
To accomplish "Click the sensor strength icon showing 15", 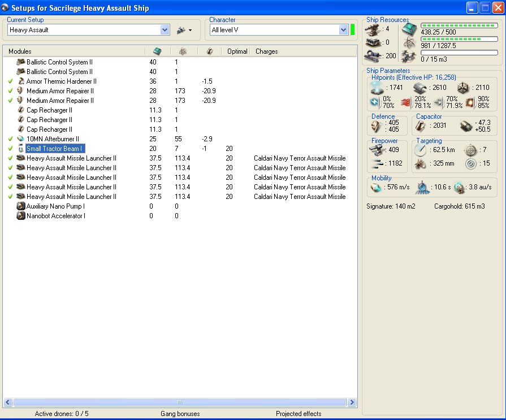I will click(471, 163).
